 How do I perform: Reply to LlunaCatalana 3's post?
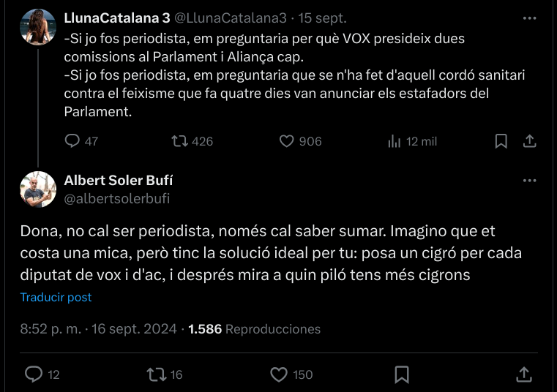click(x=72, y=141)
